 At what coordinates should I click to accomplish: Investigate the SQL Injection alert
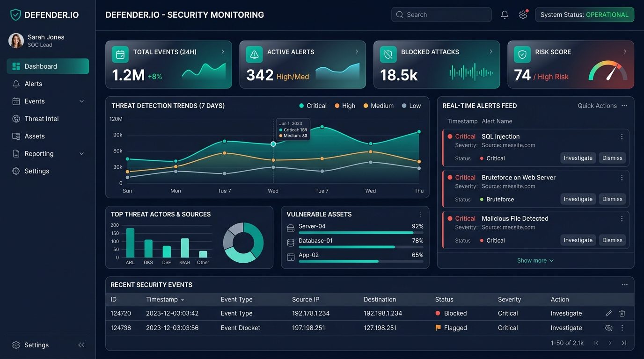point(578,158)
